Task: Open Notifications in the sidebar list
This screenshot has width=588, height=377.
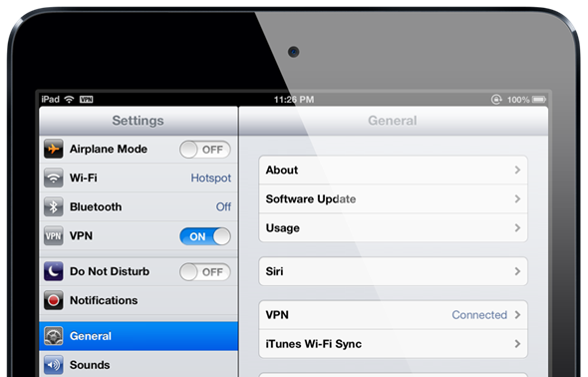Action: 139,300
